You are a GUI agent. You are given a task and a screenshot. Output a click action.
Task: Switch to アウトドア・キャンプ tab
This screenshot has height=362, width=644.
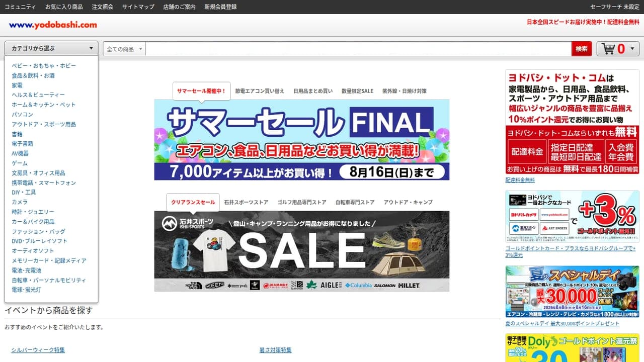[x=408, y=202]
